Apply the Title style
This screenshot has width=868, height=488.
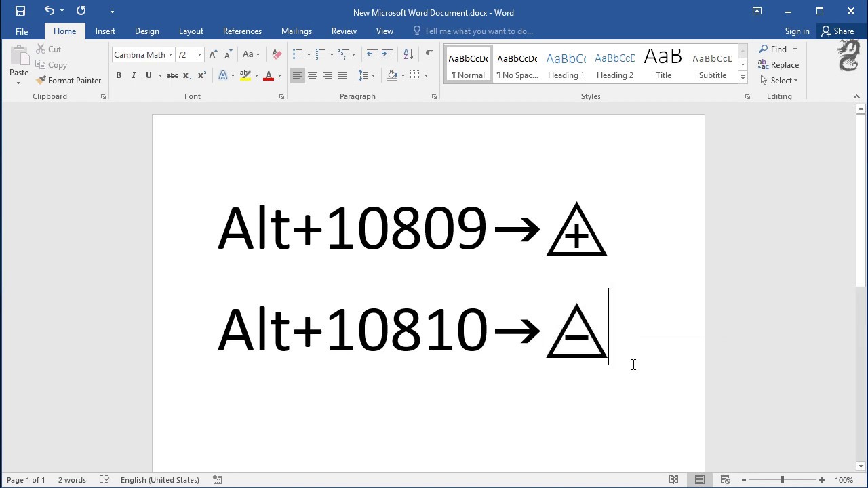663,64
